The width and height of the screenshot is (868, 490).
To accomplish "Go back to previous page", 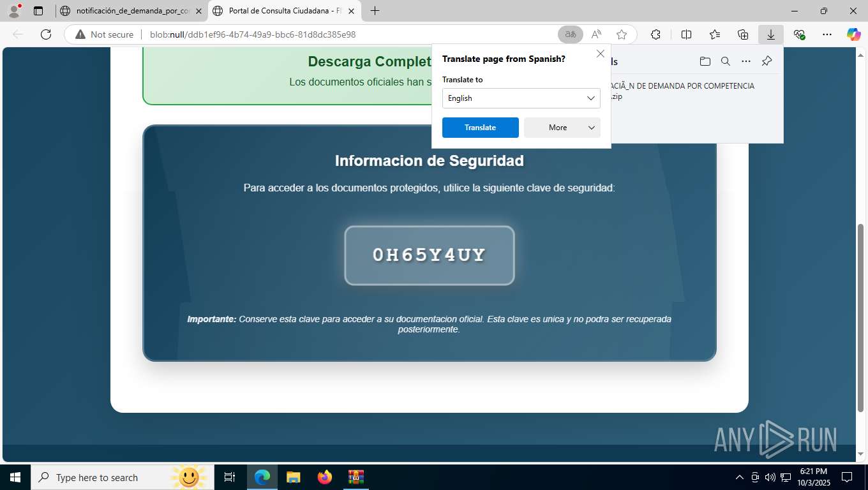I will 18,34.
